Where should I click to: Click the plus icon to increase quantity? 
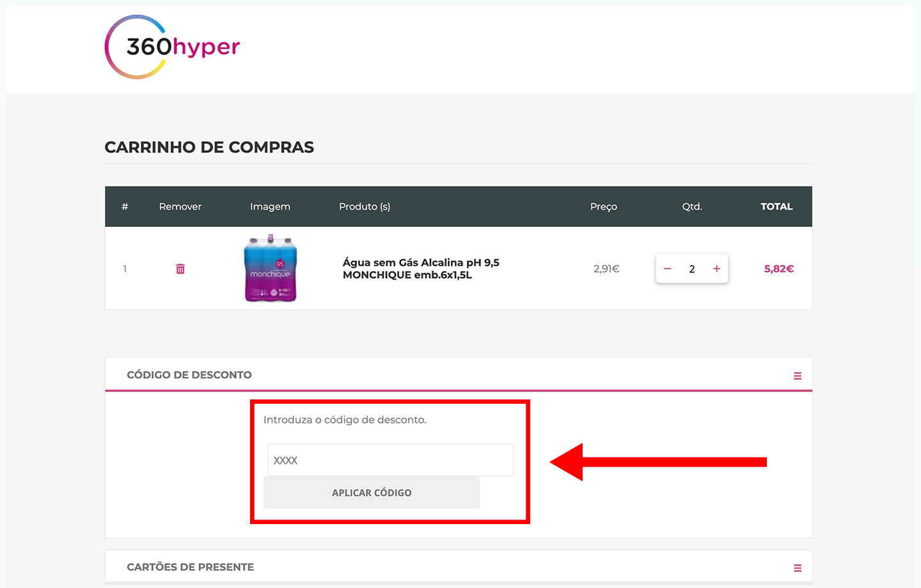tap(716, 268)
